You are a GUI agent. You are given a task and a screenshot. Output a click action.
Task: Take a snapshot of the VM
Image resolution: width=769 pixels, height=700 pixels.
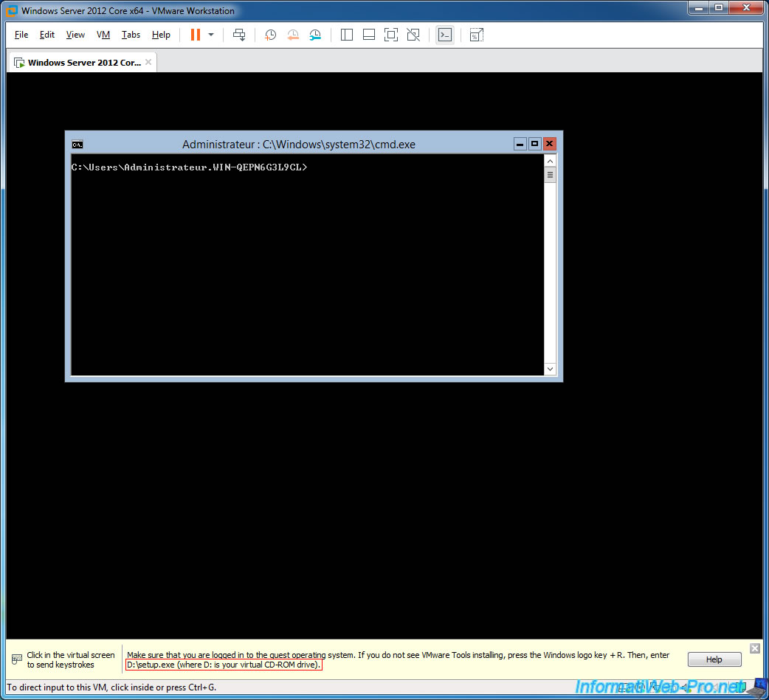pyautogui.click(x=270, y=35)
